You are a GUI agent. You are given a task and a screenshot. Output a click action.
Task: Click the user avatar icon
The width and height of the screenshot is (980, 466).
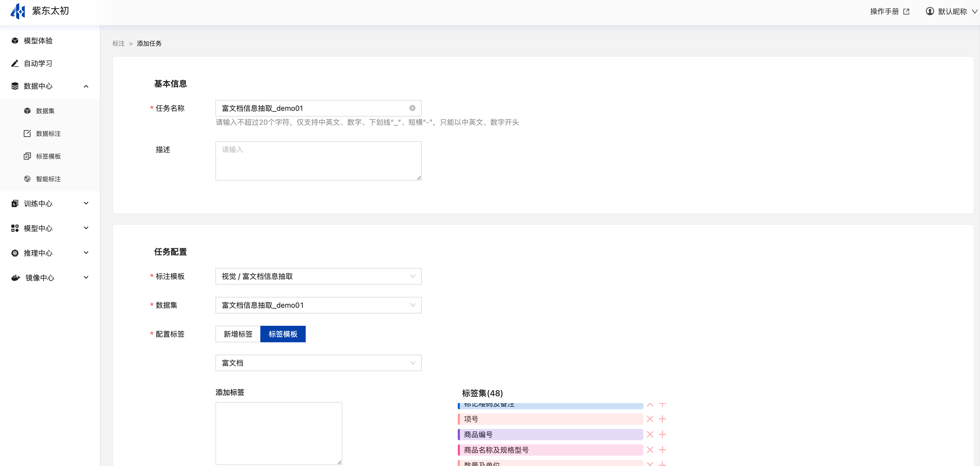click(930, 11)
